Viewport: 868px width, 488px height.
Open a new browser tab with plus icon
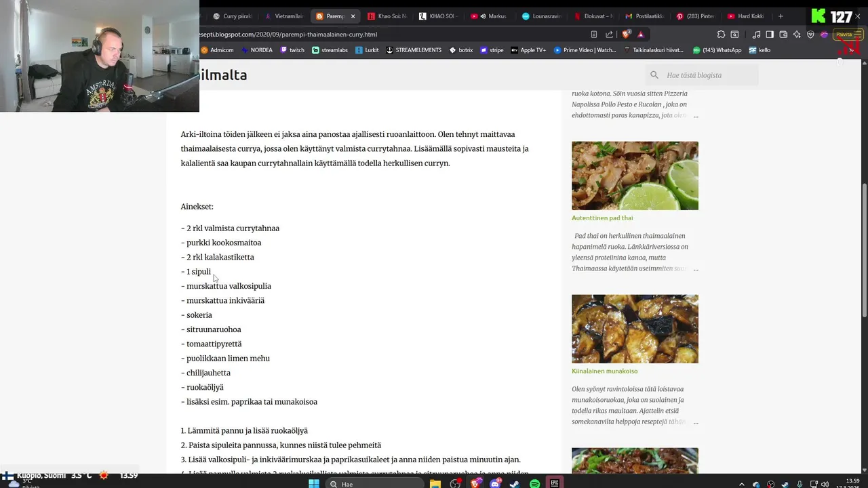point(781,16)
